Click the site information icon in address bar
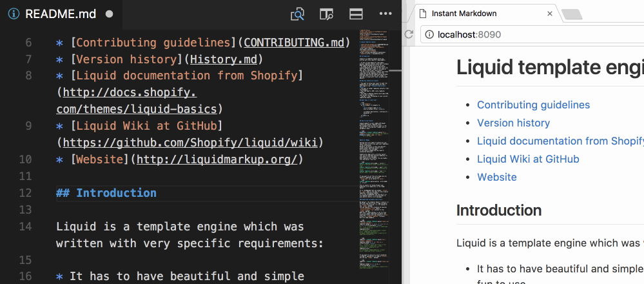 [x=430, y=35]
